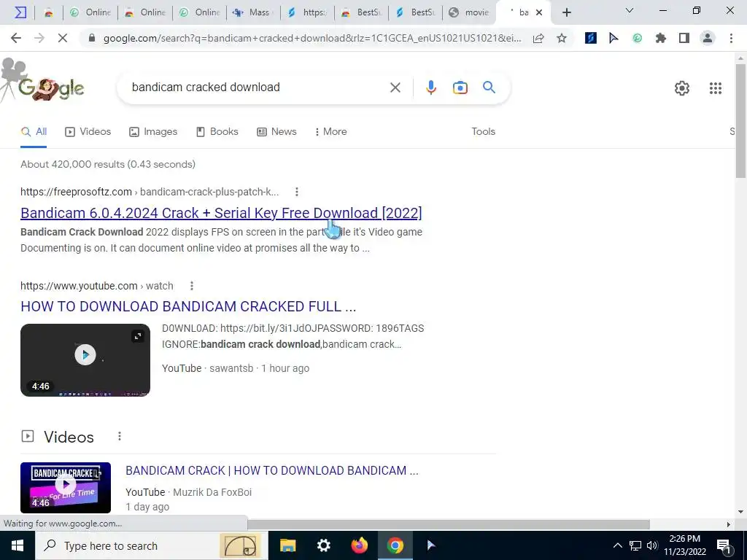Click the address bar URL
Viewport: 747px width, 560px height.
pos(312,38)
